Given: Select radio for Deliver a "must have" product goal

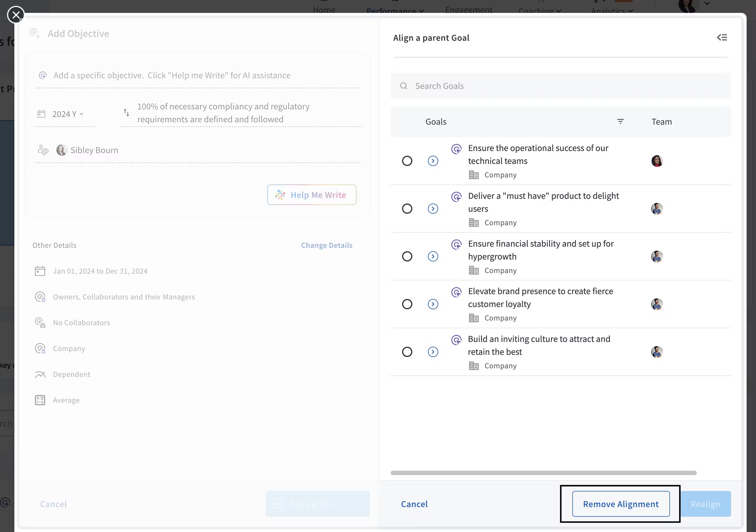Looking at the screenshot, I should click(407, 209).
